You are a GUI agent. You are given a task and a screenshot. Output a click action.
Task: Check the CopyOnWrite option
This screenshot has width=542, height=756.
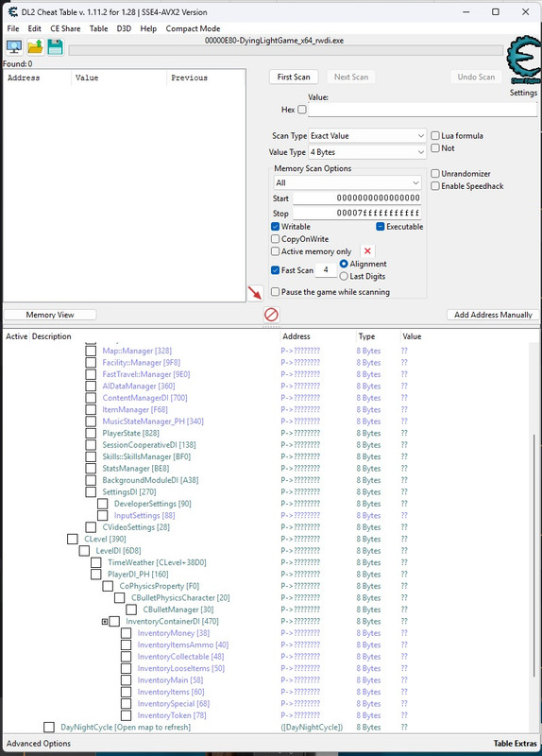pos(275,239)
